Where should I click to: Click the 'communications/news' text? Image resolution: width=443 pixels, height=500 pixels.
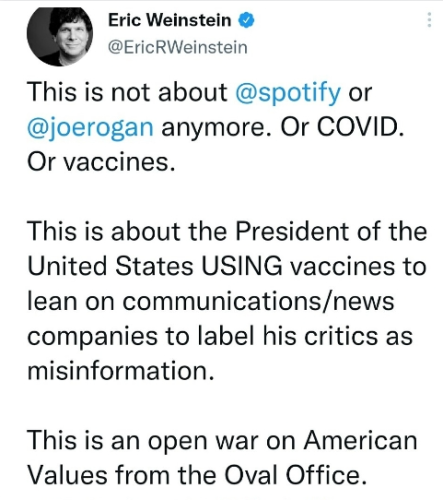point(258,302)
